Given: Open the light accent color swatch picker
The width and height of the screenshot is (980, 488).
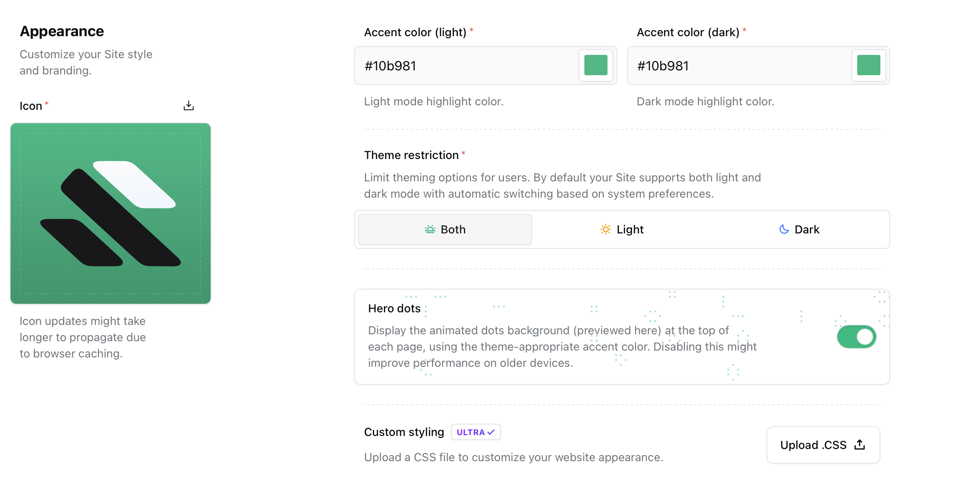Looking at the screenshot, I should [595, 65].
